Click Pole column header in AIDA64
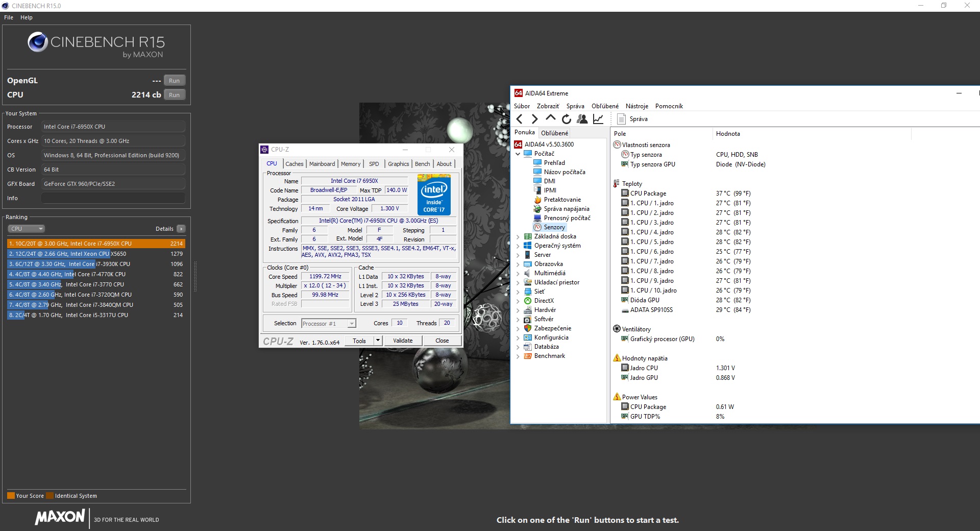Image resolution: width=980 pixels, height=531 pixels. (x=661, y=134)
